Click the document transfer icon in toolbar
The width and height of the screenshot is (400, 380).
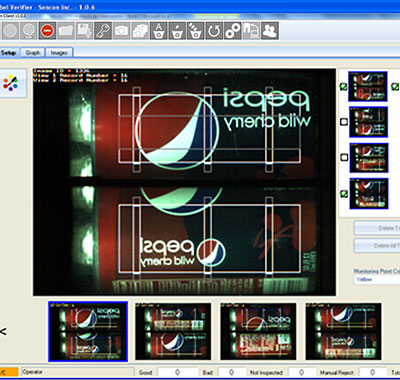pyautogui.click(x=251, y=31)
